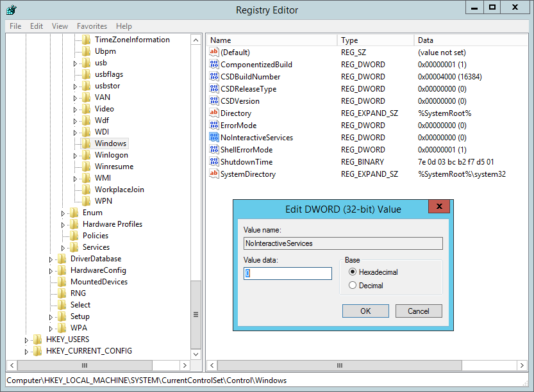Click the HKEY_USERS folder icon

[x=37, y=339]
